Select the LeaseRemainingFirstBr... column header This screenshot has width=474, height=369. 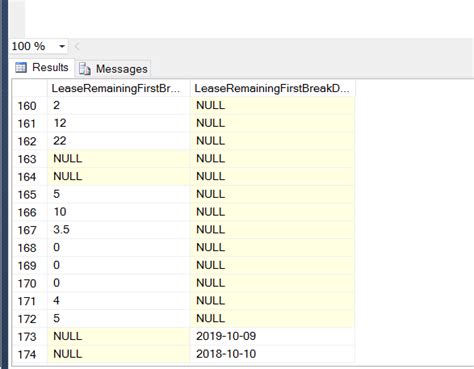click(118, 88)
